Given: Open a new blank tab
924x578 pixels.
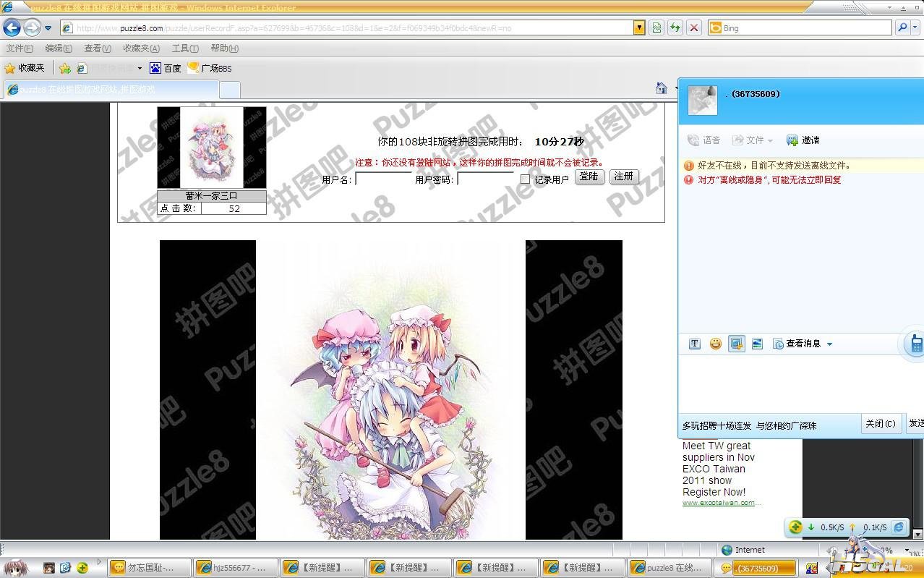Looking at the screenshot, I should [x=230, y=90].
